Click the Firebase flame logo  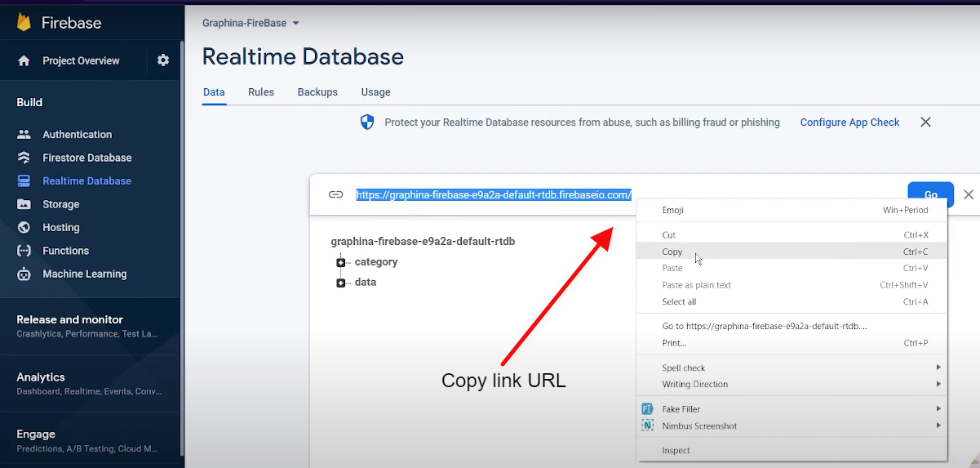(24, 22)
